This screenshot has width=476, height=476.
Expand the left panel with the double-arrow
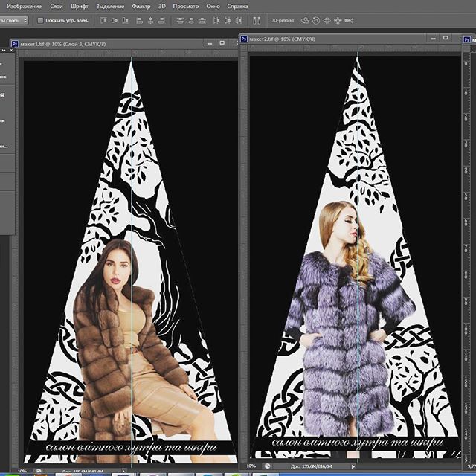pos(4,51)
